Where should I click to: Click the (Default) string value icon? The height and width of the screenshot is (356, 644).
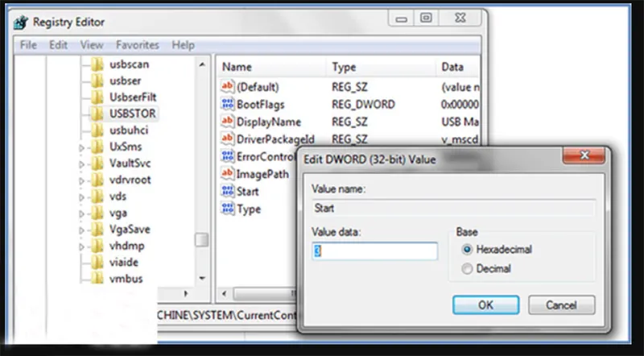tap(228, 87)
